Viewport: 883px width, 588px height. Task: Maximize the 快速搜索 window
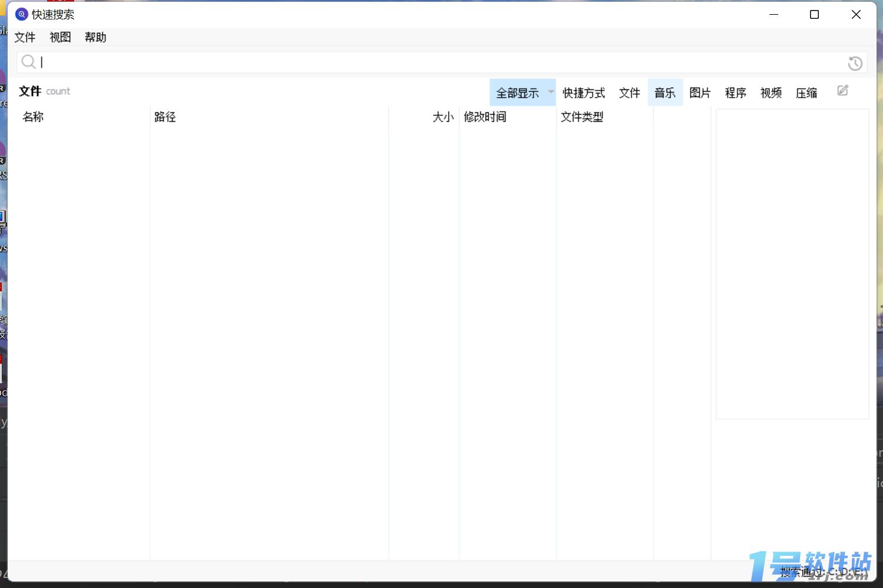click(815, 14)
